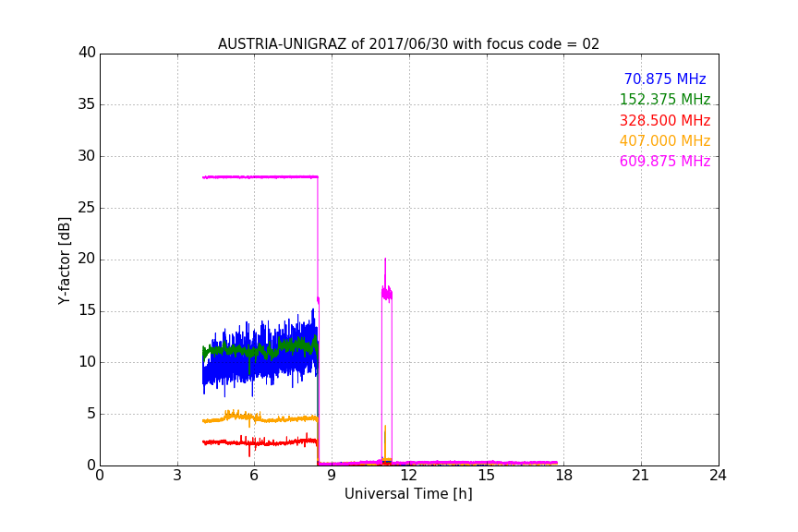Viewport: 798px width, 532px height.
Task: Click the x-axis tick label 12
Action: click(408, 476)
